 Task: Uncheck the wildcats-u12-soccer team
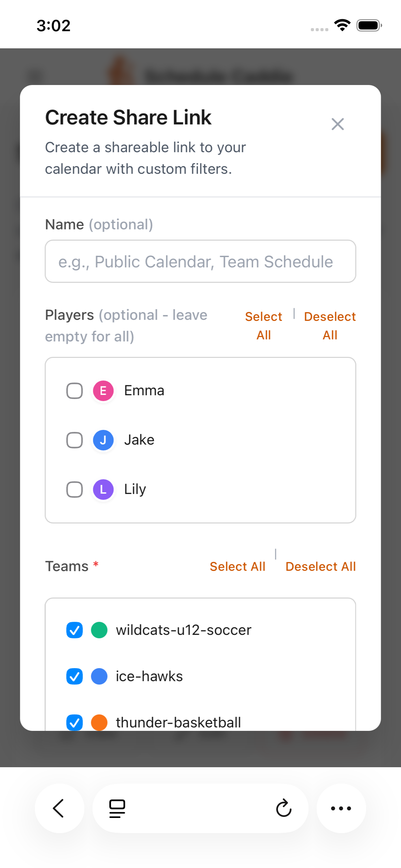point(74,630)
